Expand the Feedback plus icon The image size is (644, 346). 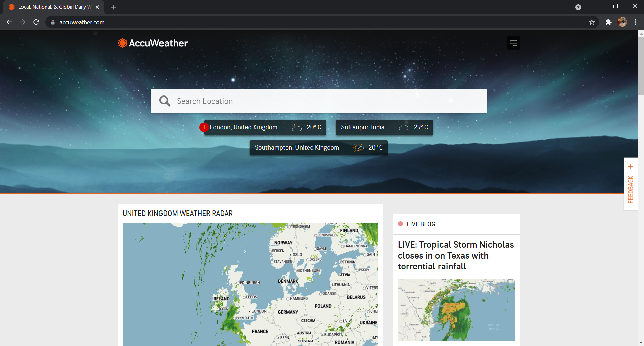(631, 167)
